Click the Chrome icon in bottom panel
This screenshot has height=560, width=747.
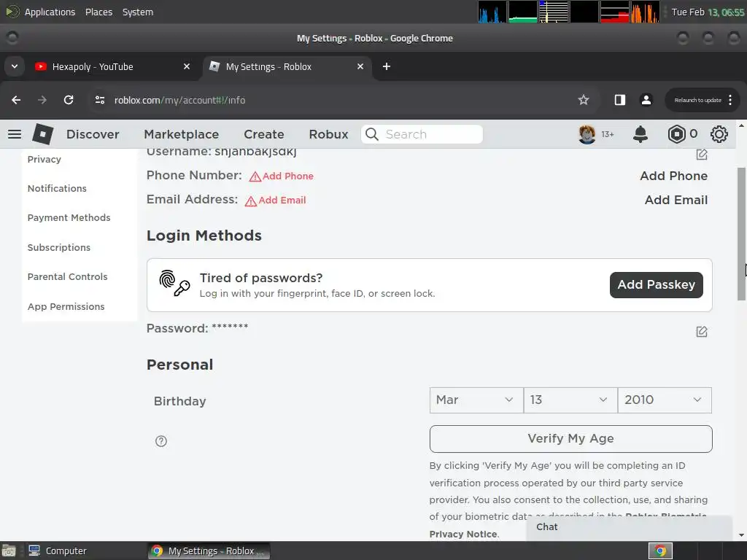click(660, 551)
